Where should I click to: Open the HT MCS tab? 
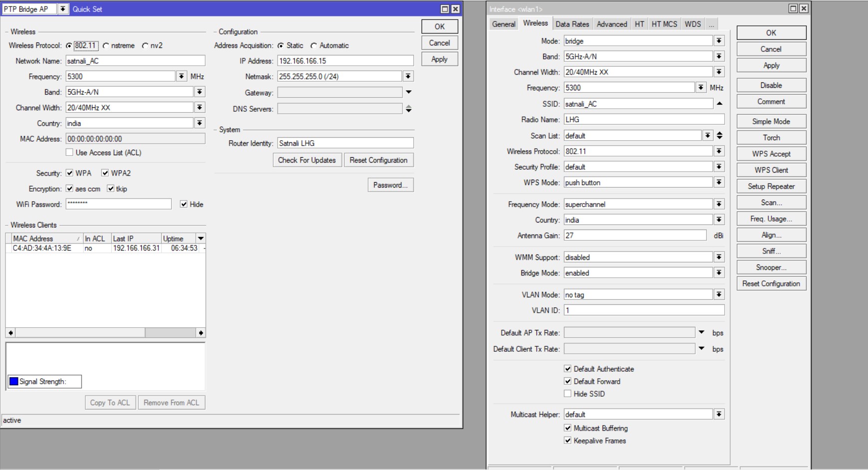tap(664, 24)
